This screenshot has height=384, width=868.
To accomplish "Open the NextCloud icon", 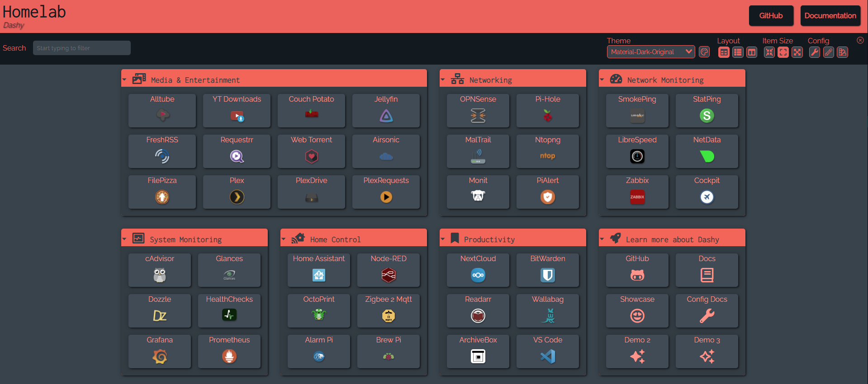I will tap(478, 275).
